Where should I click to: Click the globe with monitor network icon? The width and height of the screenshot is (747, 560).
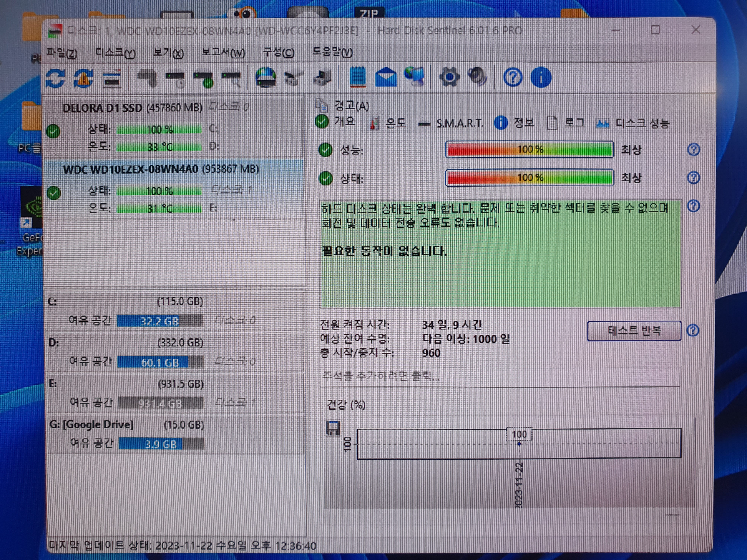click(414, 77)
